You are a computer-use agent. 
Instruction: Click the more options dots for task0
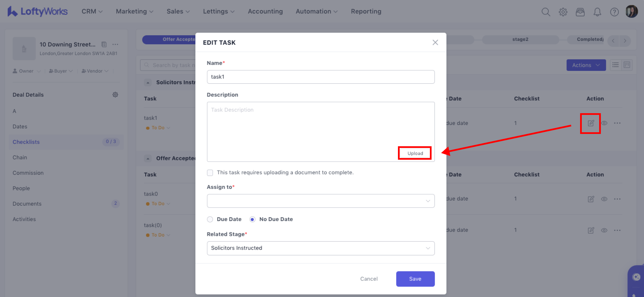click(x=617, y=199)
